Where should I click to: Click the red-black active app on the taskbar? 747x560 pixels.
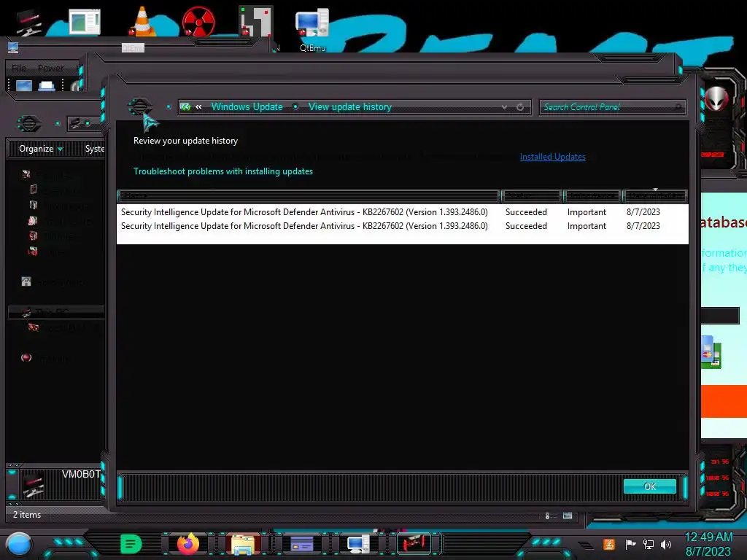(x=414, y=543)
